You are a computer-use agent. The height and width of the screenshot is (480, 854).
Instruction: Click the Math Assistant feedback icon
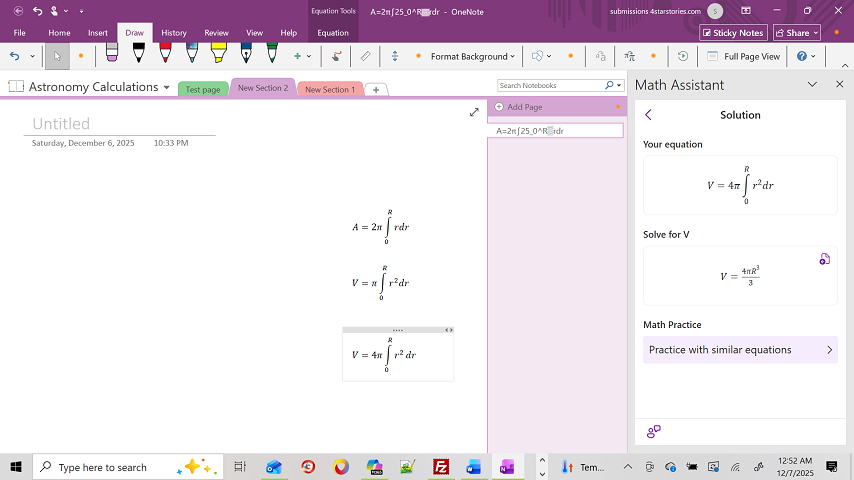tap(654, 432)
